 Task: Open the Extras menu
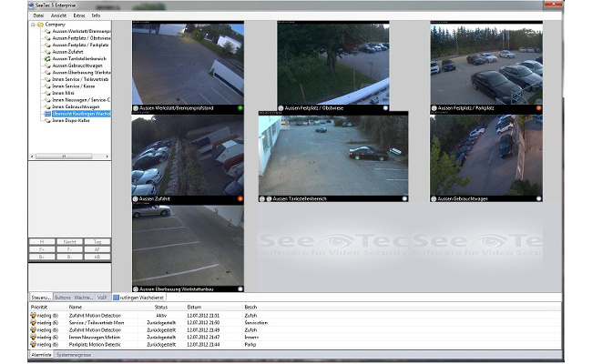pyautogui.click(x=79, y=15)
